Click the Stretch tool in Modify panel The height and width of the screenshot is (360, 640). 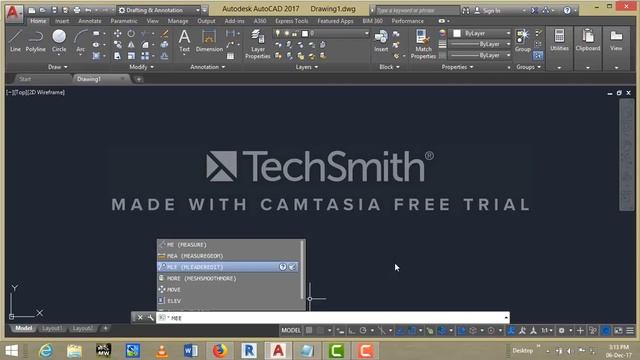pyautogui.click(x=118, y=56)
